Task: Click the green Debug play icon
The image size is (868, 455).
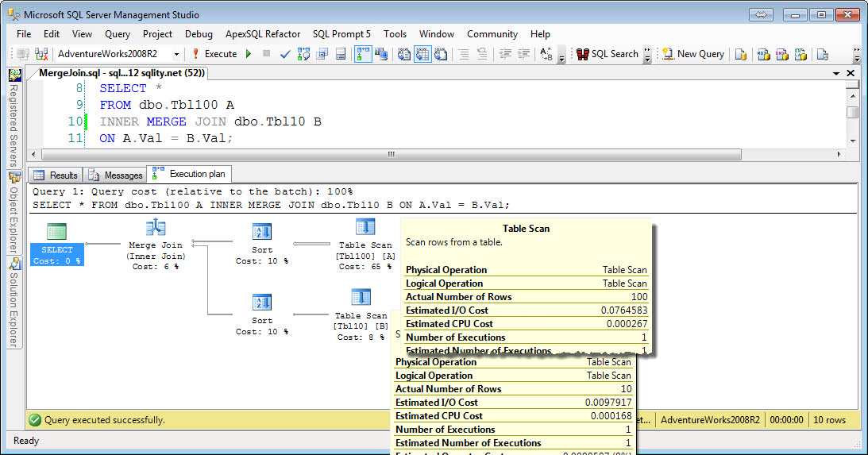Action: [x=249, y=54]
